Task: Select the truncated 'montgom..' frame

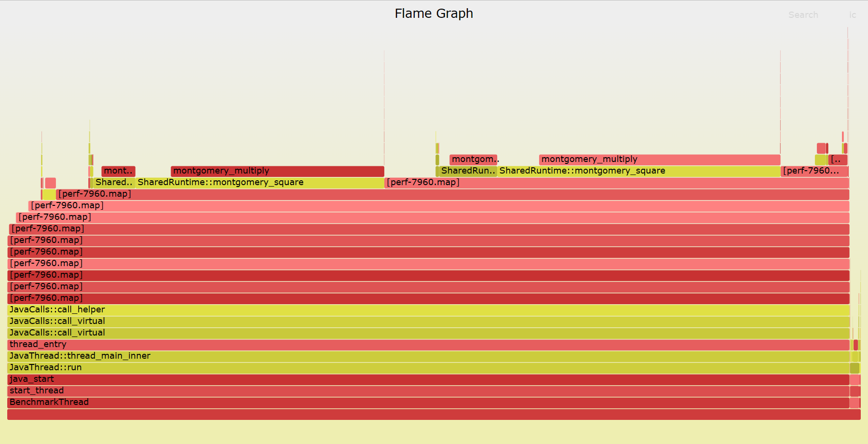Action: coord(473,160)
